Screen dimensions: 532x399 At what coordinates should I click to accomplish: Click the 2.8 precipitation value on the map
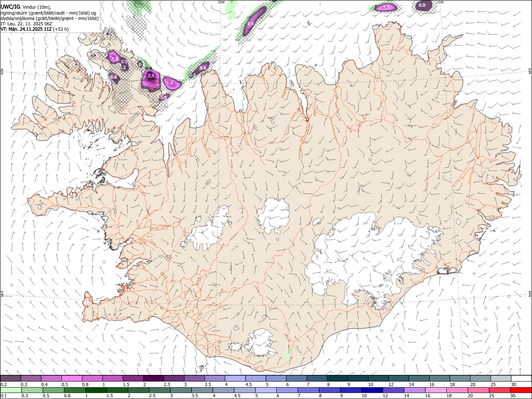pyautogui.click(x=151, y=76)
